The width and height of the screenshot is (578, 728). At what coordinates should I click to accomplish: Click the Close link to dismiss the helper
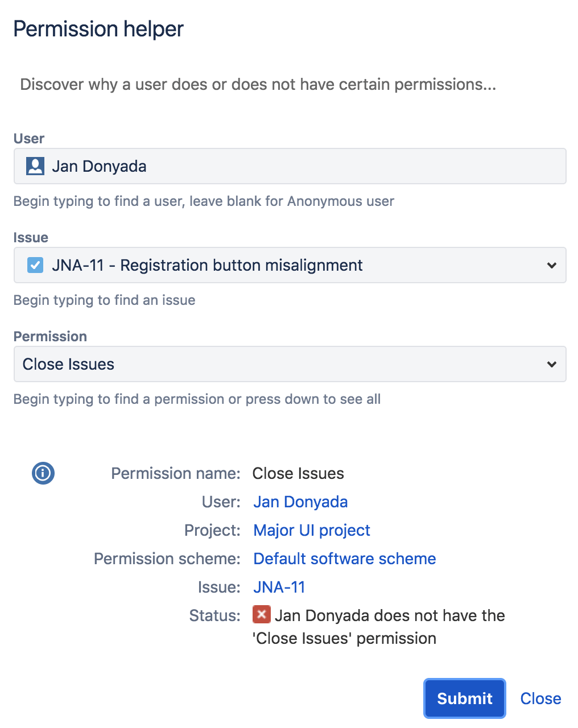pyautogui.click(x=540, y=698)
